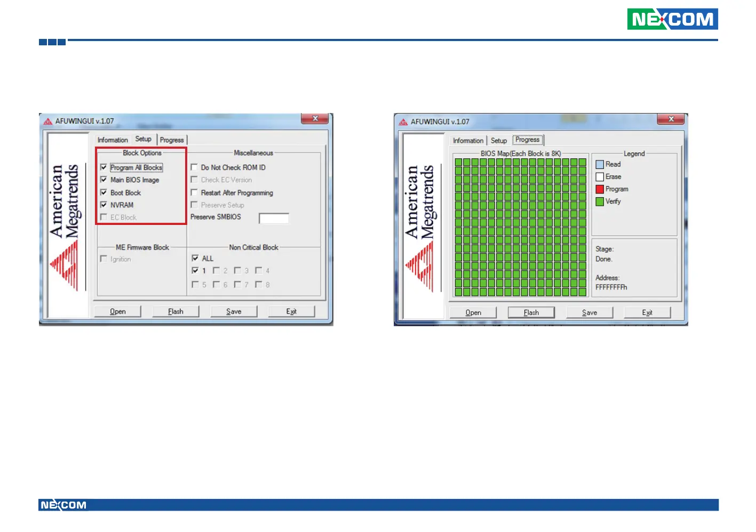The height and width of the screenshot is (532, 756).
Task: Click the Preserve SMBIOS text field
Action: [274, 218]
